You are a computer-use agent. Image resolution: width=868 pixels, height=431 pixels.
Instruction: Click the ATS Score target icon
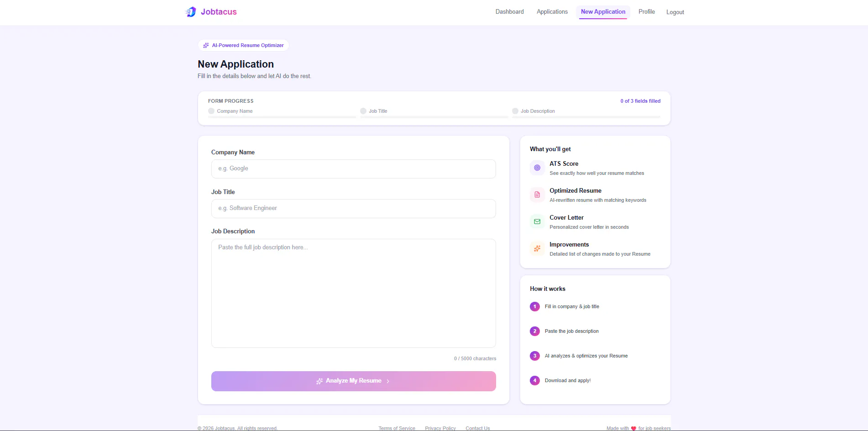[x=537, y=168]
